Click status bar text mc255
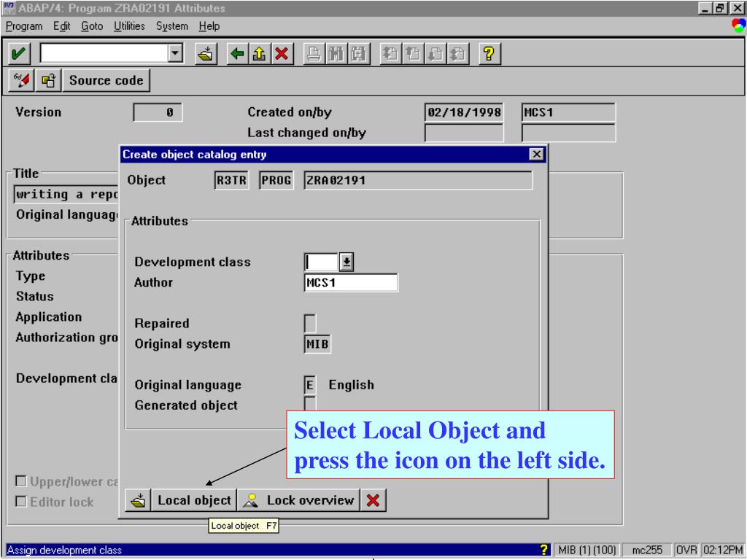Screen dimensions: 747x560 pyautogui.click(x=647, y=550)
